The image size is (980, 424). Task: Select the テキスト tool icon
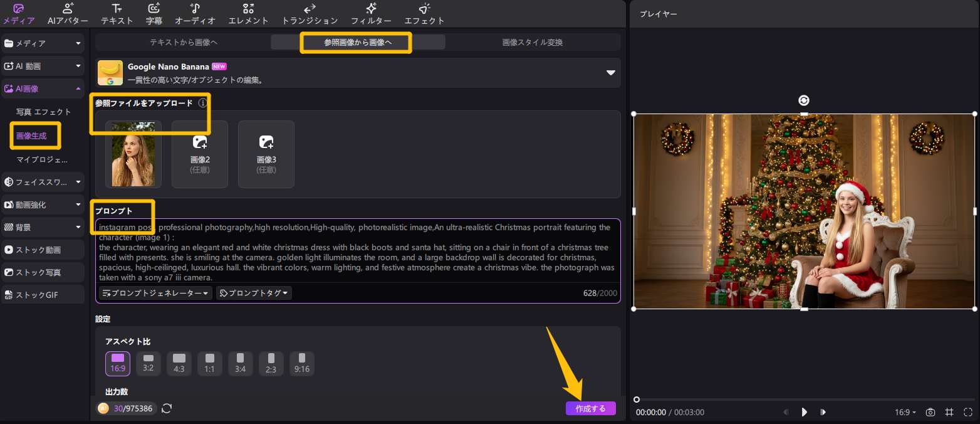tap(117, 13)
